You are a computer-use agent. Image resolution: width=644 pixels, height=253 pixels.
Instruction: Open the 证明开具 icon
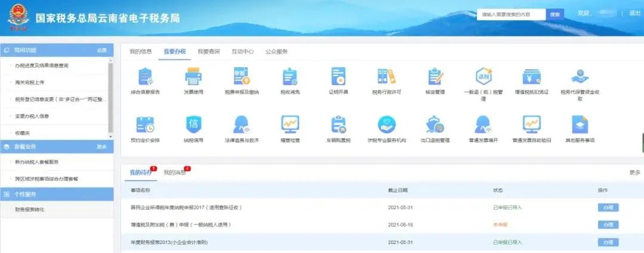[339, 76]
